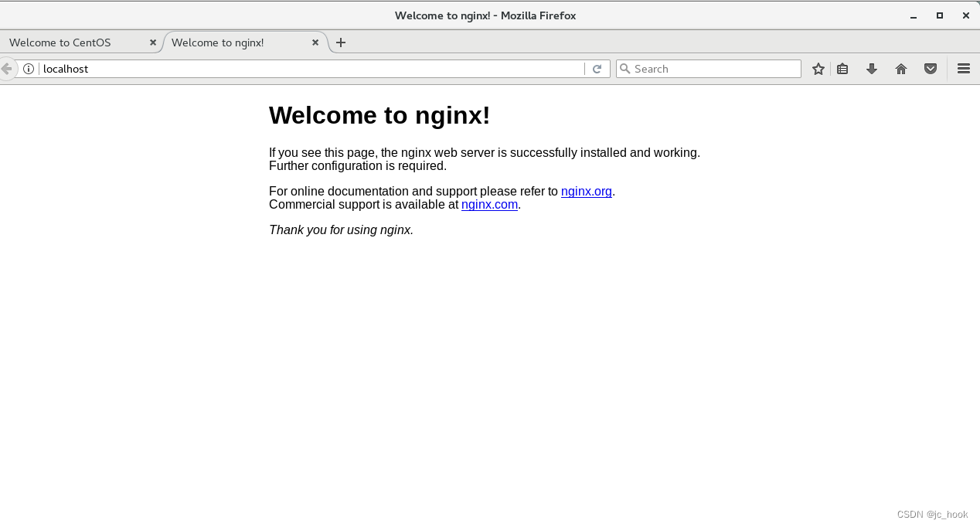Screen dimensions: 980x527
Task: Follow the nginx.com link
Action: pos(489,205)
